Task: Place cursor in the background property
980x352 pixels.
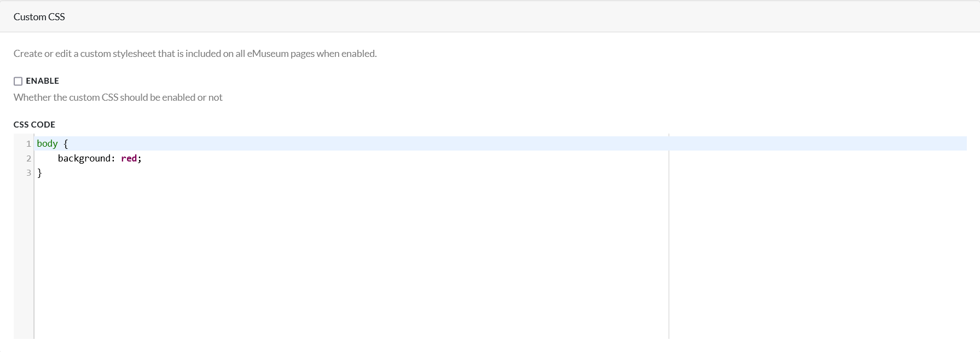Action: pyautogui.click(x=84, y=158)
